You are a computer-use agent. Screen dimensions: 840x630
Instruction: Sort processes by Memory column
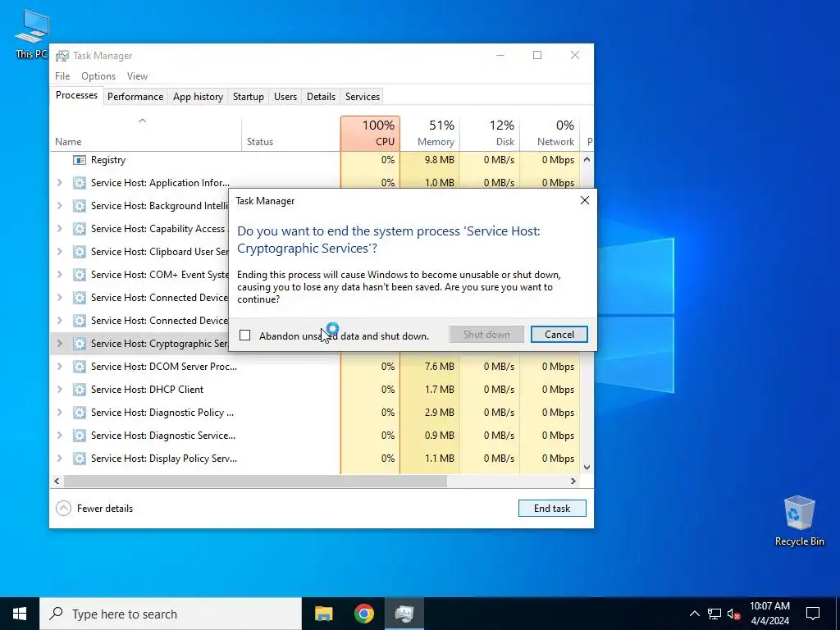[430, 134]
